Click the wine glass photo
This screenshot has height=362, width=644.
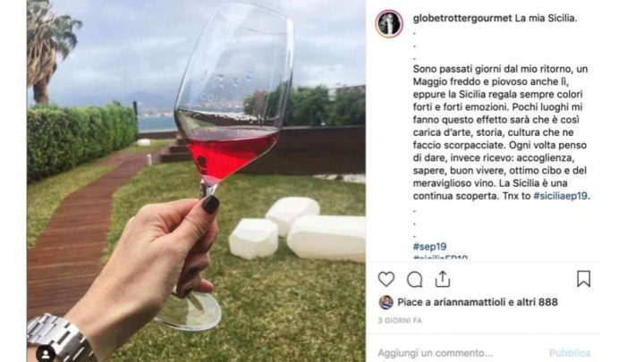pos(196,181)
